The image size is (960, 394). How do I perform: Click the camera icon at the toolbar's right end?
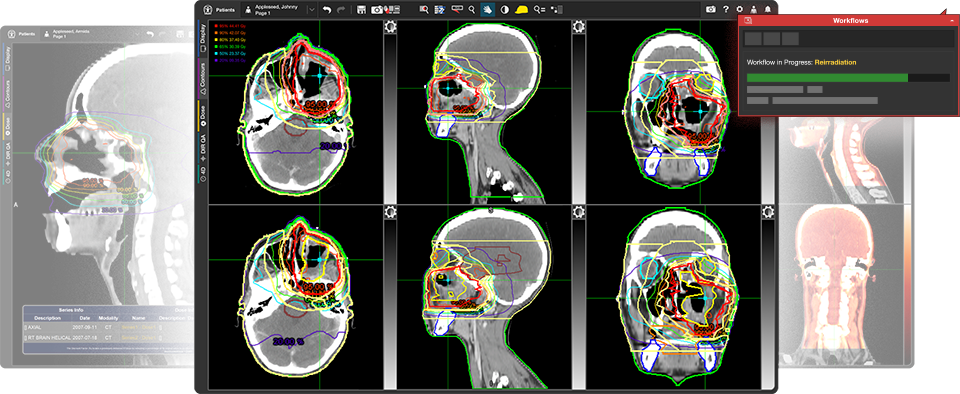(711, 10)
